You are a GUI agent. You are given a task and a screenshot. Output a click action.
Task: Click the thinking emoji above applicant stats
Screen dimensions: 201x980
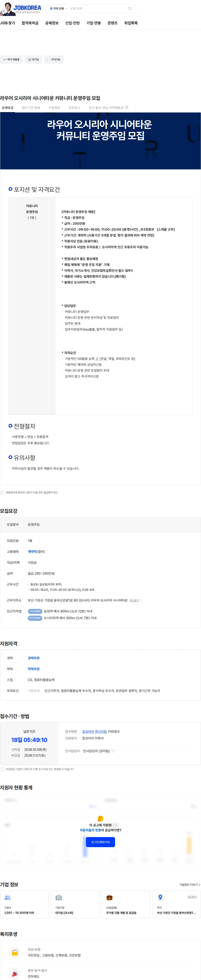pos(100,818)
